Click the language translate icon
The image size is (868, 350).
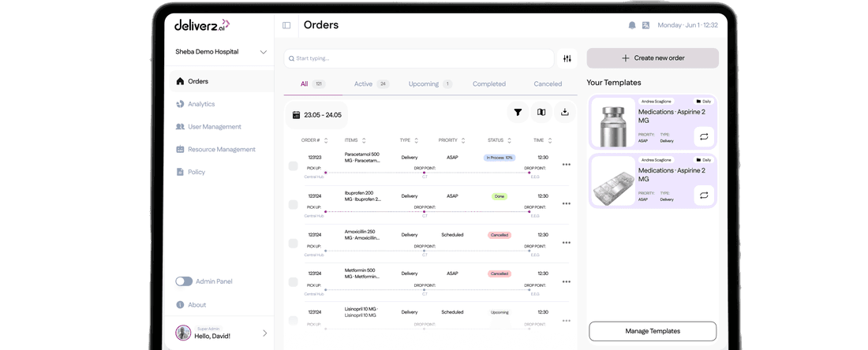[645, 25]
